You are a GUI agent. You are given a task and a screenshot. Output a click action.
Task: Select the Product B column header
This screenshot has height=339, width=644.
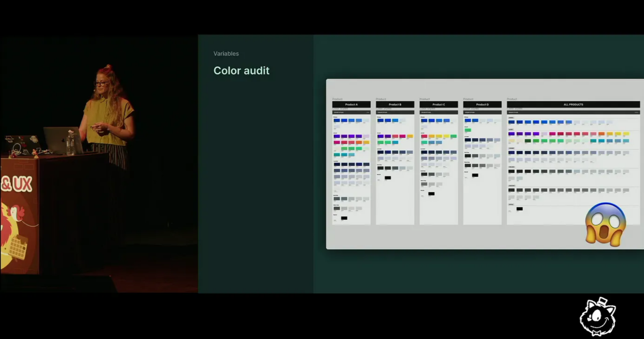click(x=395, y=104)
